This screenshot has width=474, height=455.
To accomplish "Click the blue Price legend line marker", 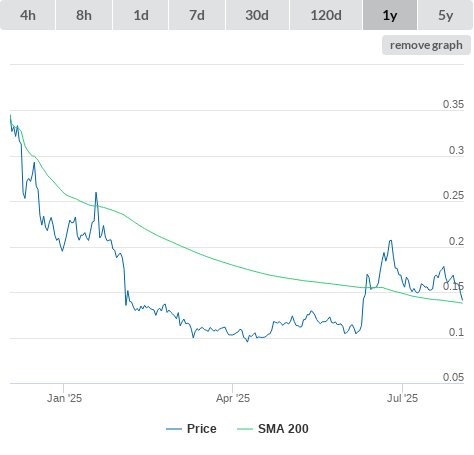I will click(174, 429).
